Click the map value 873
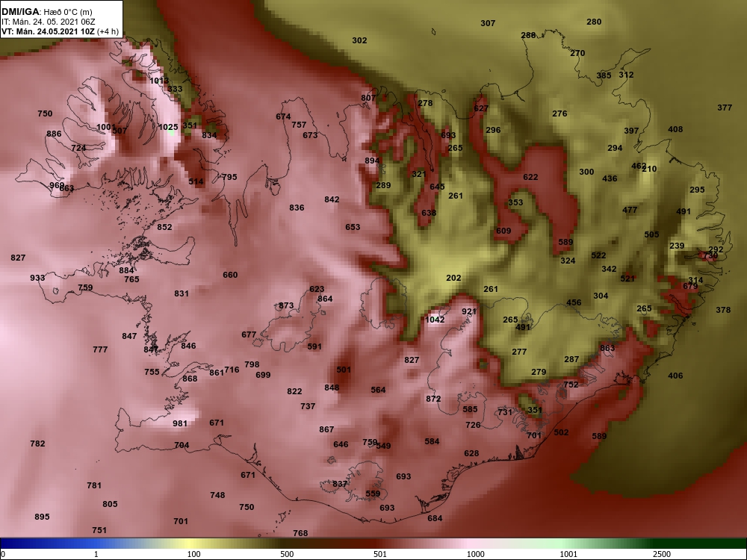This screenshot has height=560, width=747. (x=286, y=305)
